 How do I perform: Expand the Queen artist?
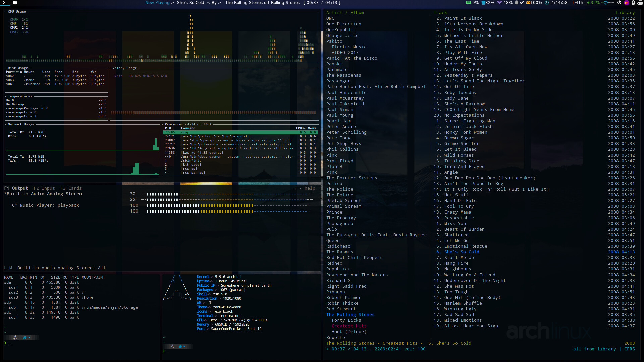pos(333,241)
